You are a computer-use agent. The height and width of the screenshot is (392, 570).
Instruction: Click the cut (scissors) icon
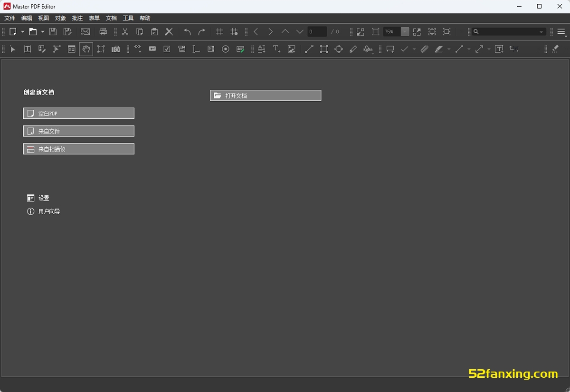[x=125, y=32]
